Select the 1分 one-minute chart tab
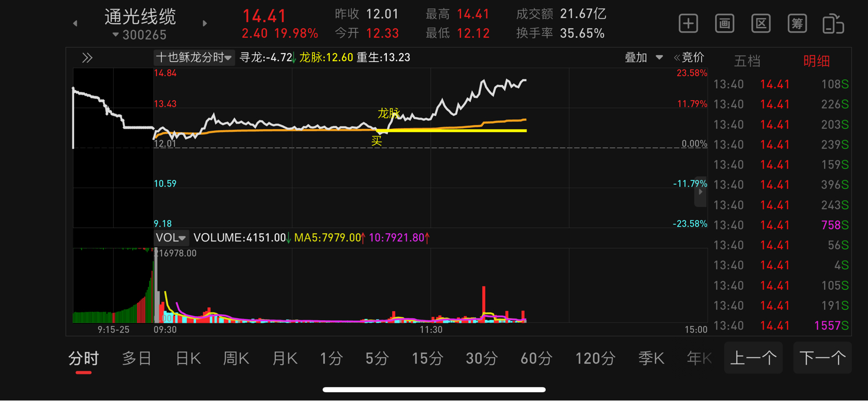 [332, 358]
